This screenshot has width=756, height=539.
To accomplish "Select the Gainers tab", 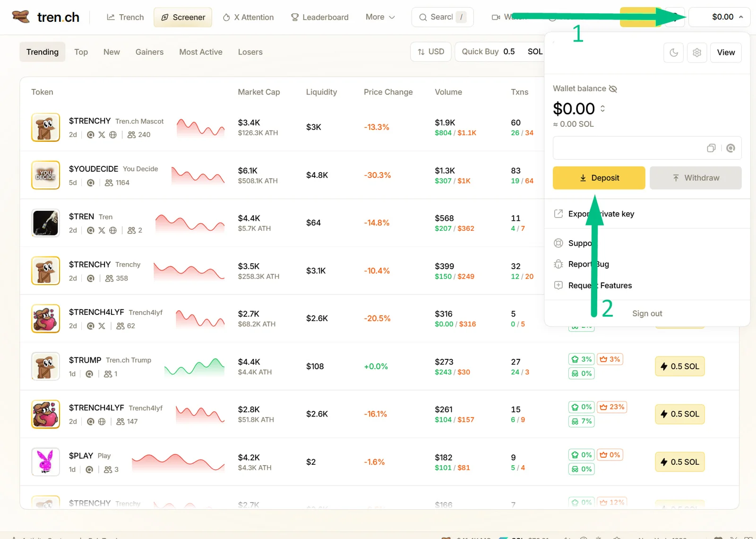I will pos(149,52).
